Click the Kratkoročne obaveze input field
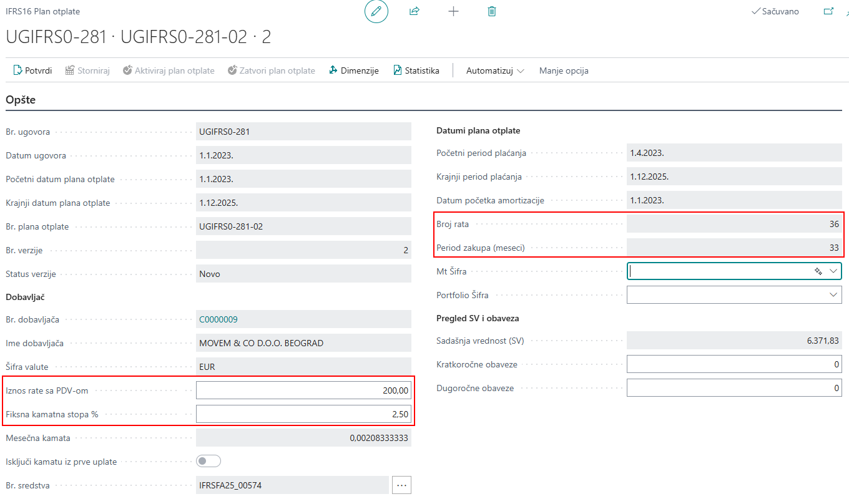 coord(734,364)
